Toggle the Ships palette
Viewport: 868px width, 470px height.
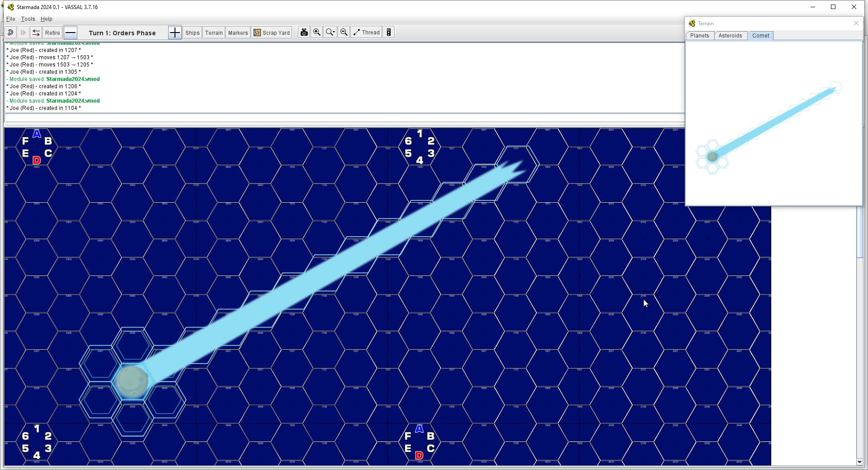(x=192, y=33)
